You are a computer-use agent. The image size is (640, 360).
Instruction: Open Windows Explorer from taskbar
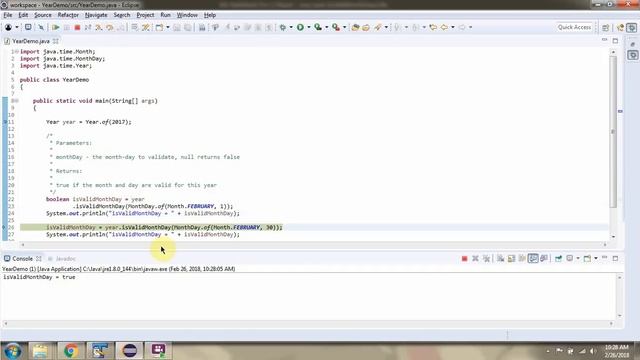tap(40, 350)
